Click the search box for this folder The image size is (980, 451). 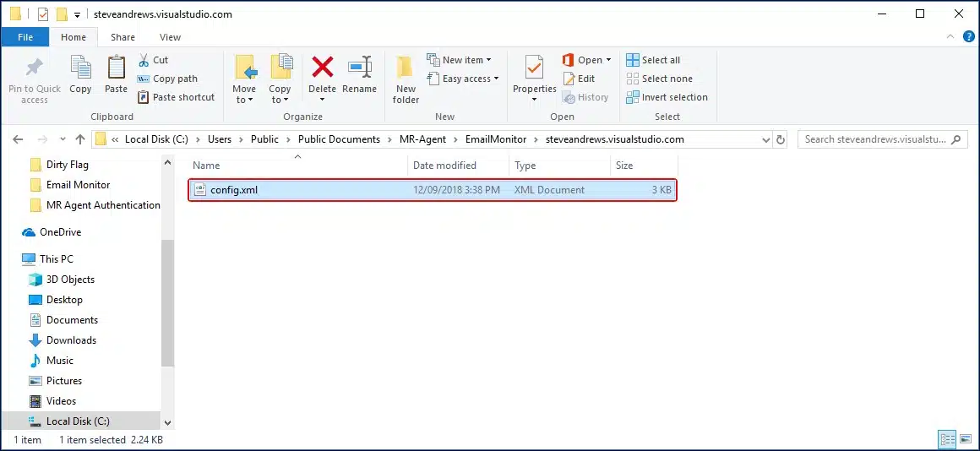(x=874, y=139)
